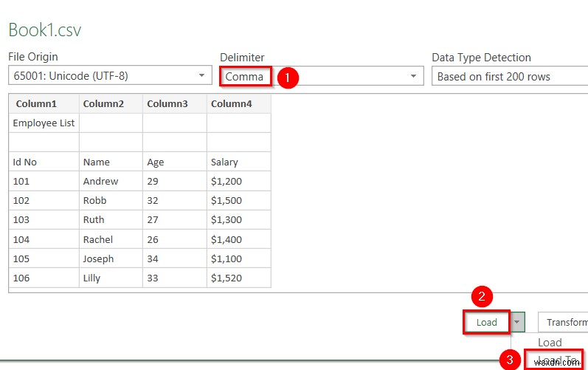
Task: Select the Column2 header
Action: pos(111,103)
